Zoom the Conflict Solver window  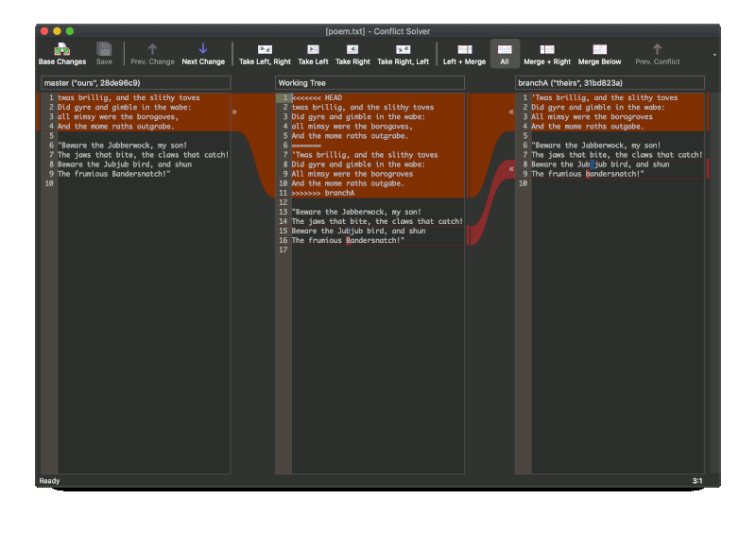[x=70, y=31]
